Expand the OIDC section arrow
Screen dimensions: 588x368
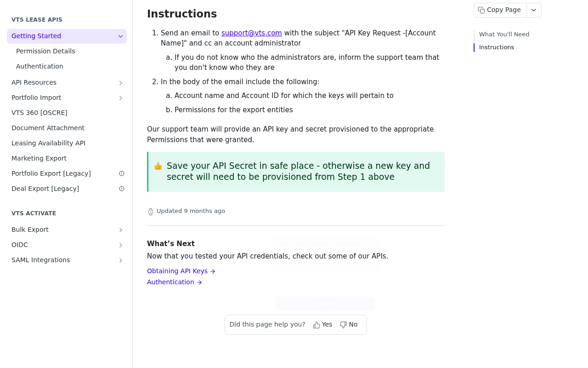click(121, 245)
